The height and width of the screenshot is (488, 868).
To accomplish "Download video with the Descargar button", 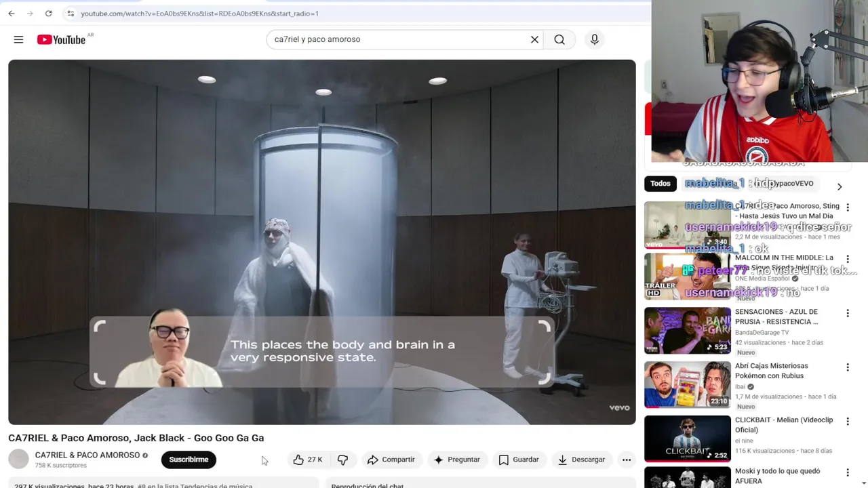I will tap(581, 460).
